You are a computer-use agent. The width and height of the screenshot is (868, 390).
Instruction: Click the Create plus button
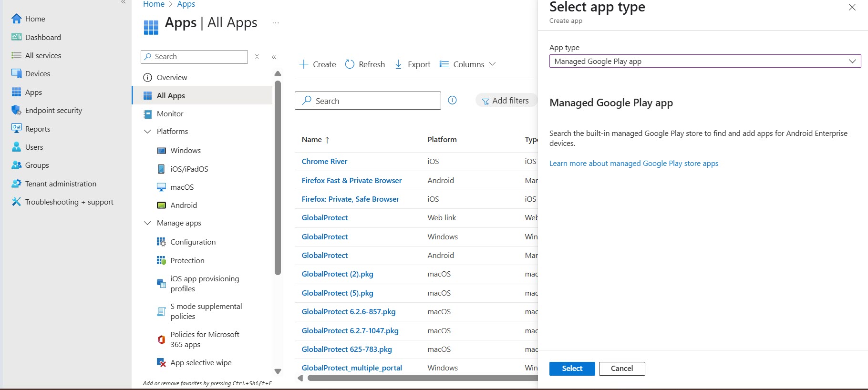[x=304, y=64]
